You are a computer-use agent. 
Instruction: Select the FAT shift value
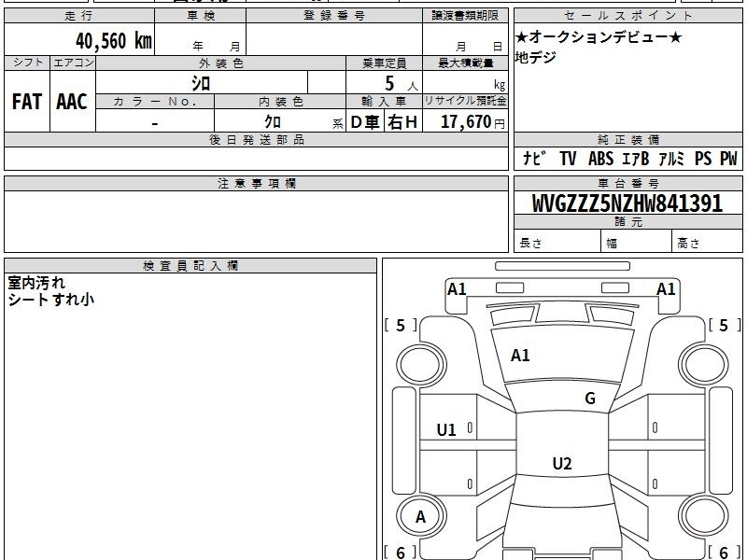coord(27,102)
